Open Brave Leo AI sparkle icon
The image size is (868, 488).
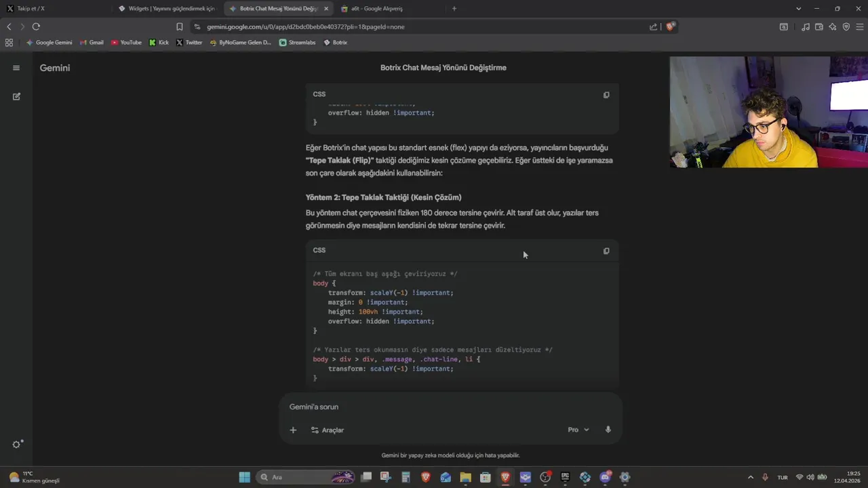(x=832, y=26)
